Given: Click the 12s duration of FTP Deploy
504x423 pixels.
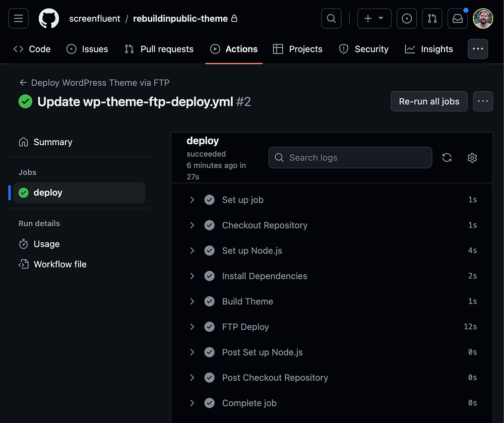Looking at the screenshot, I should pos(470,327).
